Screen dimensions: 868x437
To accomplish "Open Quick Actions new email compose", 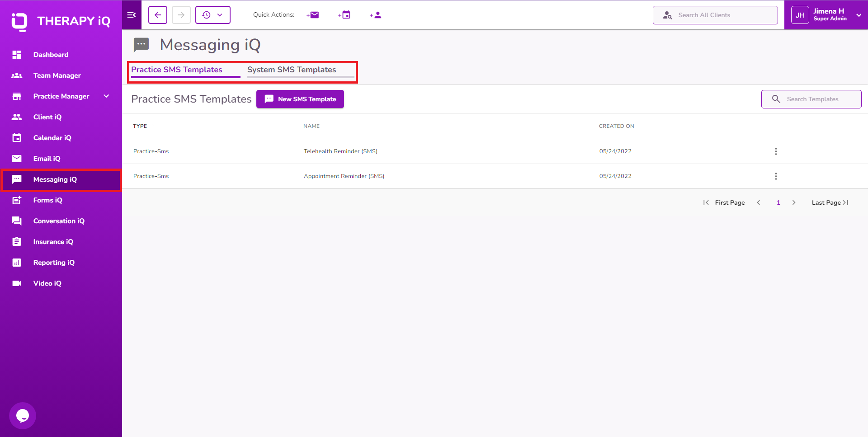I will [x=313, y=14].
